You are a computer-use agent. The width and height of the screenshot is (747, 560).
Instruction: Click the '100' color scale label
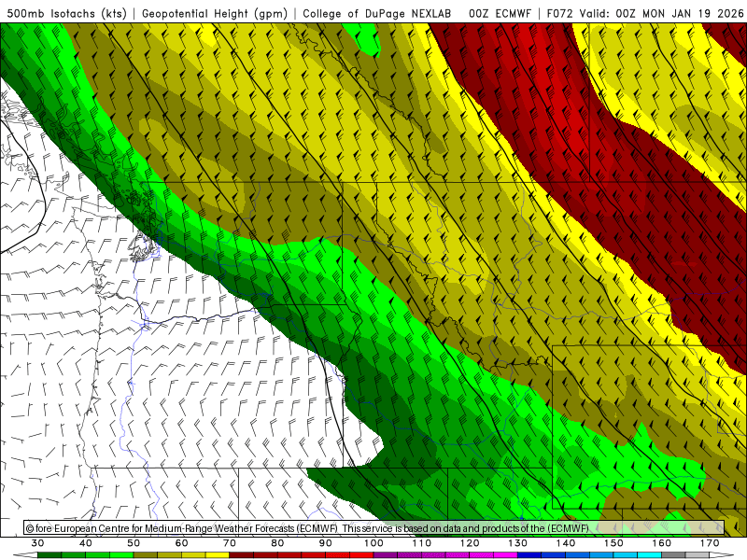(373, 543)
